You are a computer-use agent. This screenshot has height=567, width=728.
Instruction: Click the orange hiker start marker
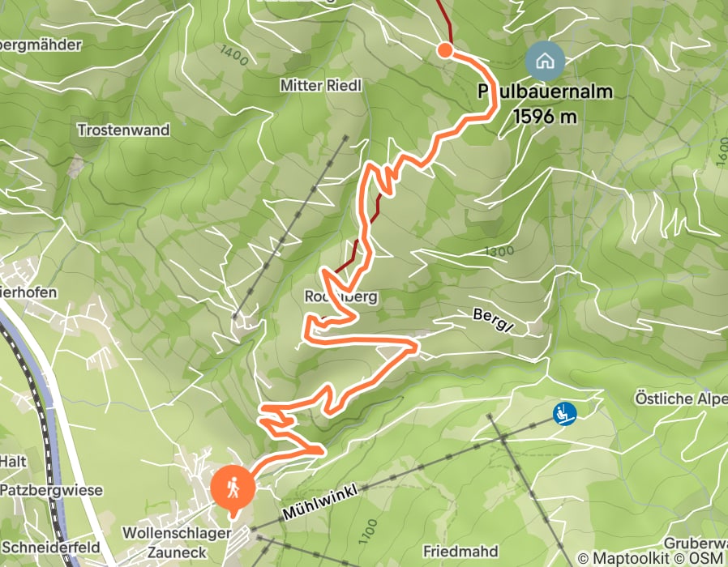[233, 489]
